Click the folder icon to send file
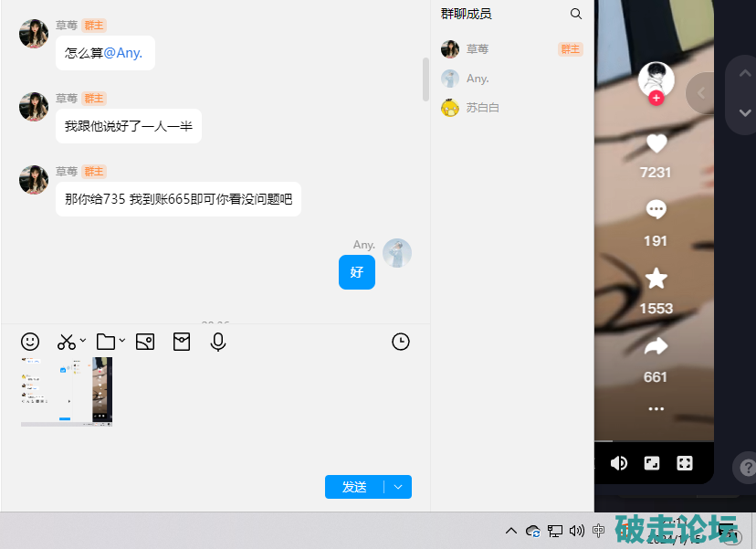The height and width of the screenshot is (549, 756). click(x=106, y=342)
